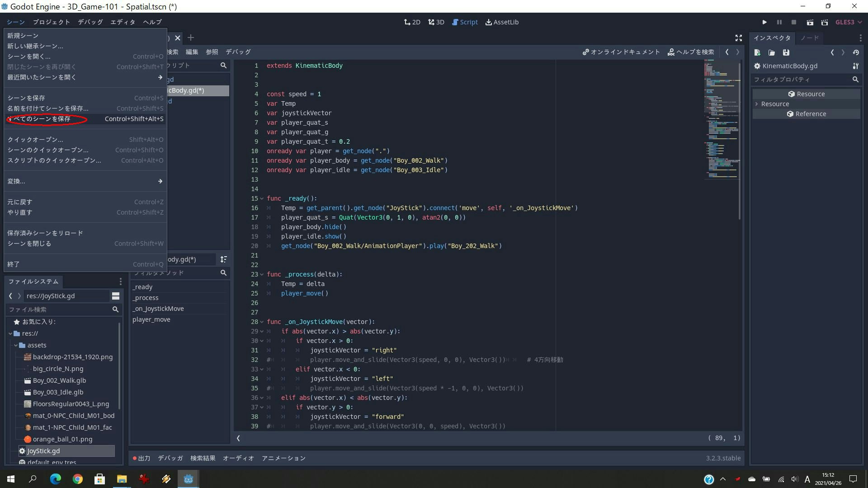Run the project with the play button
Screen dimensions: 868x488
[764, 22]
